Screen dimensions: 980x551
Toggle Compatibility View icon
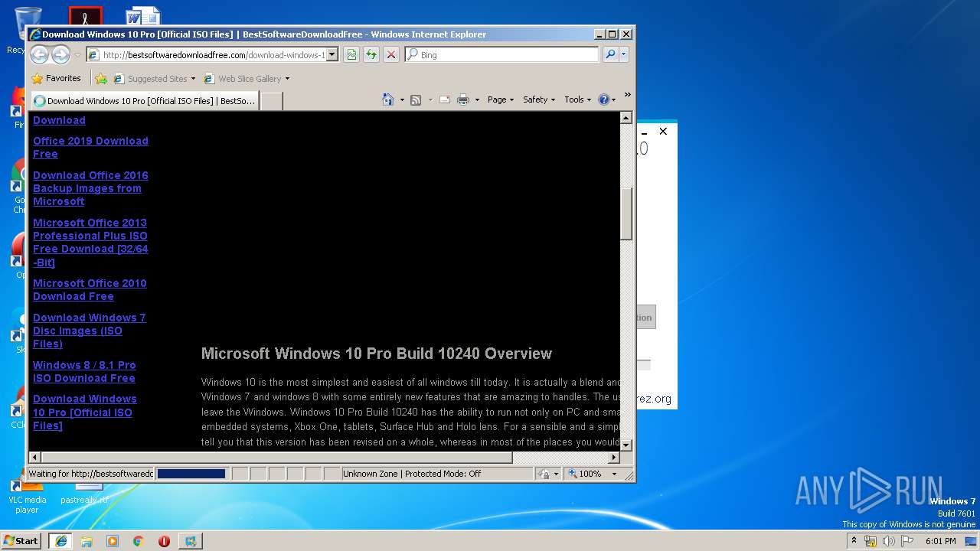(351, 54)
